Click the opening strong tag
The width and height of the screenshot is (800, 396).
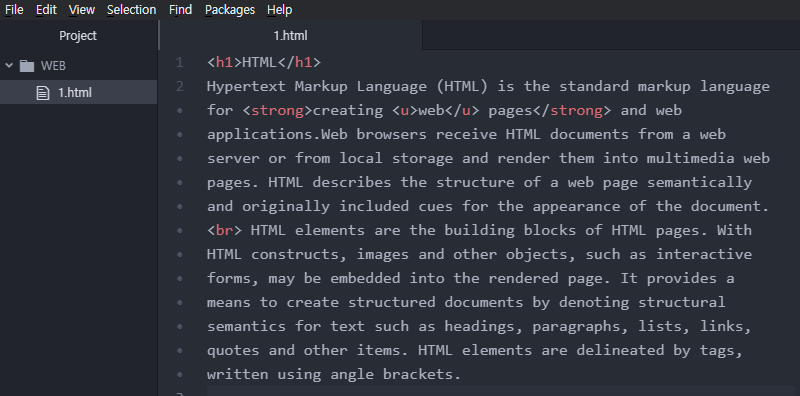(x=277, y=111)
